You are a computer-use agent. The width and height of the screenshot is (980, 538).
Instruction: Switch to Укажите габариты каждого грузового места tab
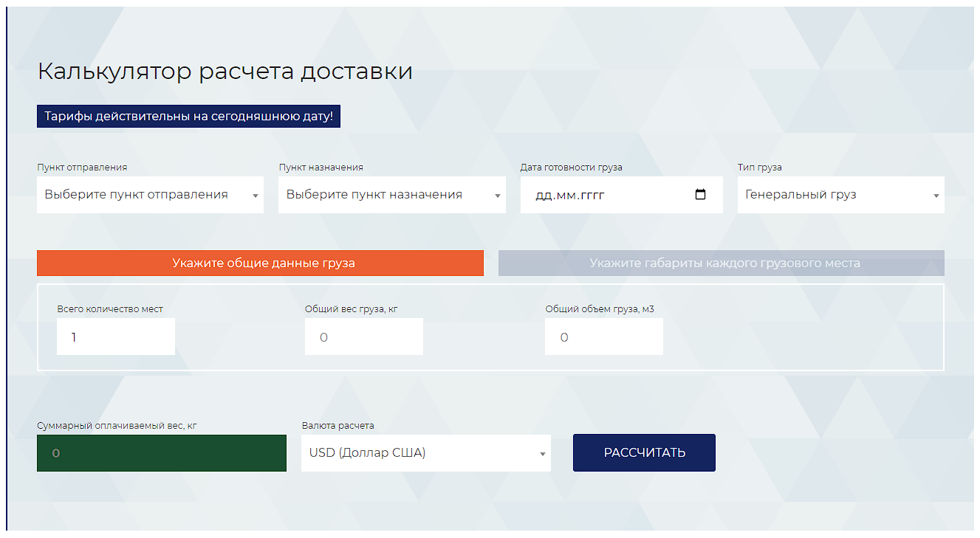[x=721, y=263]
